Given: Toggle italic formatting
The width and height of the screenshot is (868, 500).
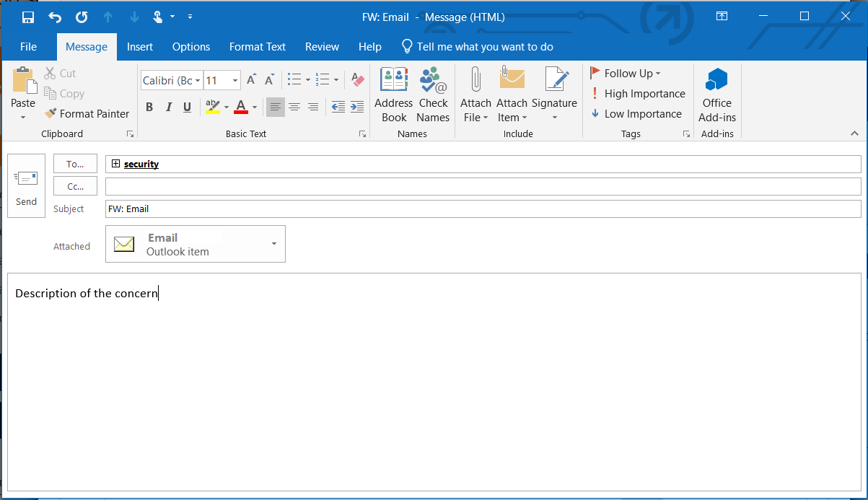Looking at the screenshot, I should [168, 108].
